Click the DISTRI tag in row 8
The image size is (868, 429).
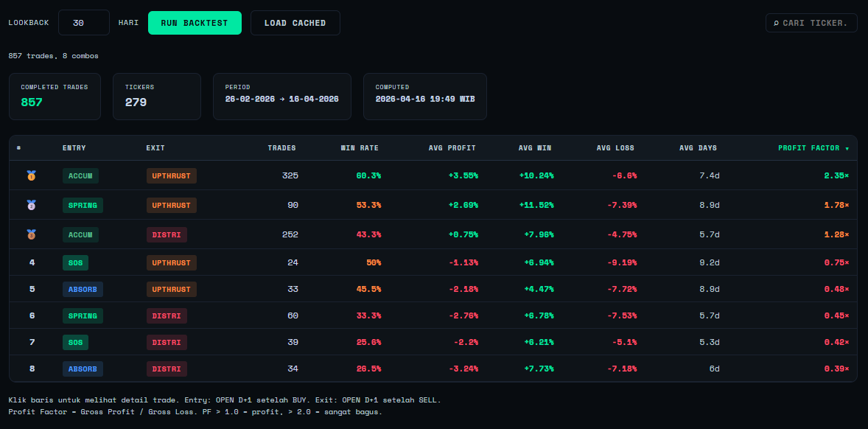click(167, 369)
